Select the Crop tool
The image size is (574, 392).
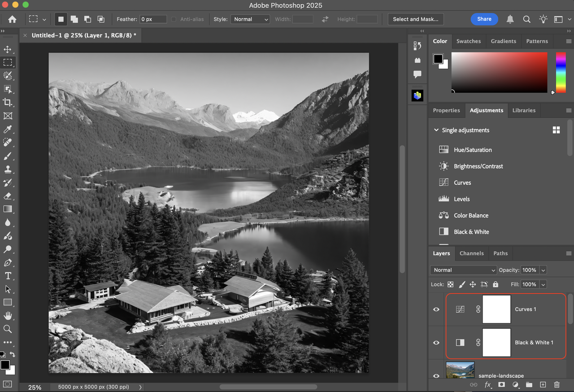click(8, 102)
